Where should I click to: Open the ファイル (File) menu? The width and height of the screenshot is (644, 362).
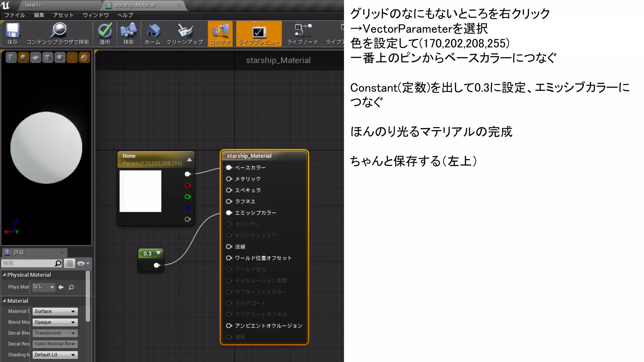pyautogui.click(x=14, y=15)
